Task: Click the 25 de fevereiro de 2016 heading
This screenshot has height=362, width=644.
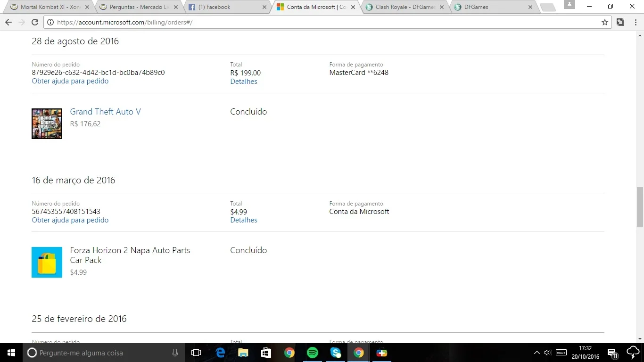Action: 79,319
